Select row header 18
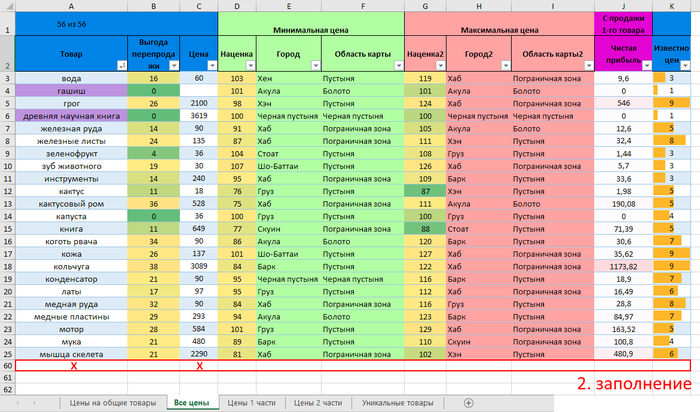 tap(8, 267)
